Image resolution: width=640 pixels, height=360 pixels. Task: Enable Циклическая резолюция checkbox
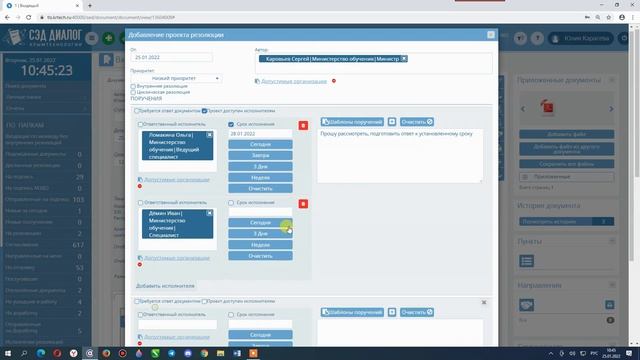[133, 92]
